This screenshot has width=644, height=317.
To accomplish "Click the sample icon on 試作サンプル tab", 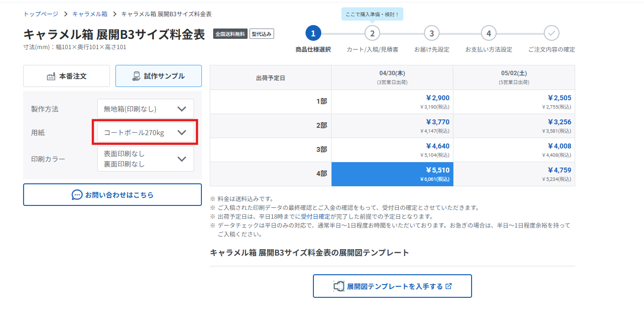I will tap(137, 76).
